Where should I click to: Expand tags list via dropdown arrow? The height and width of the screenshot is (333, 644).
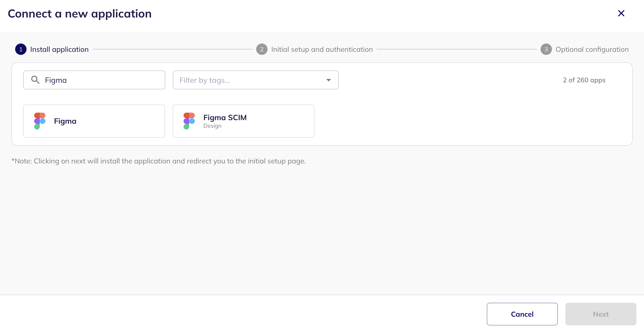[x=328, y=80]
